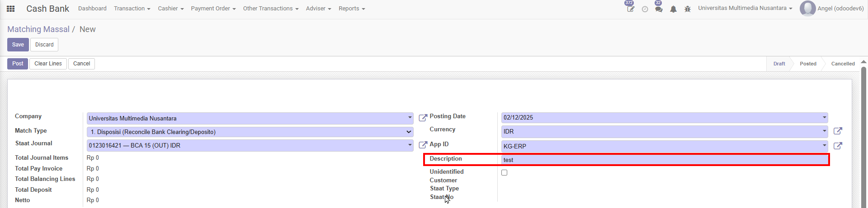
Task: Click the Clear Lines button
Action: click(48, 64)
